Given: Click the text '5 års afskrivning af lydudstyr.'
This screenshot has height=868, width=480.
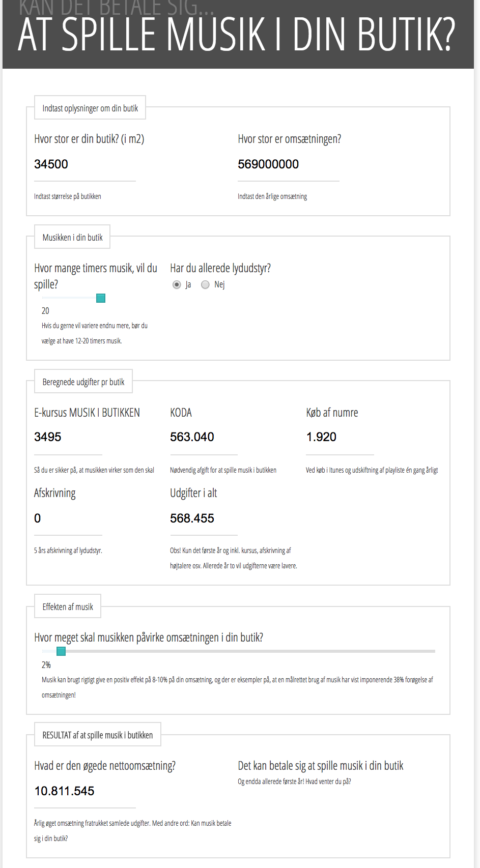Looking at the screenshot, I should [x=68, y=551].
